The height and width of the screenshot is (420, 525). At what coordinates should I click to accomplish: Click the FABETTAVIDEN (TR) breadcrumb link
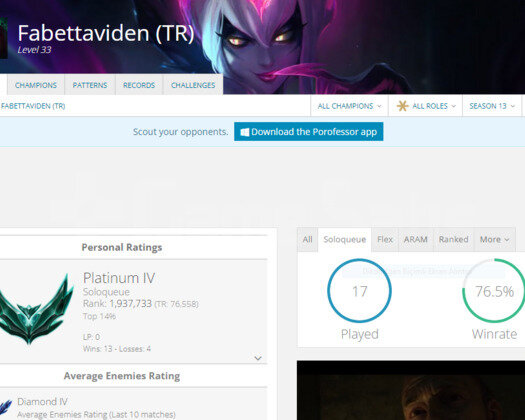click(33, 106)
